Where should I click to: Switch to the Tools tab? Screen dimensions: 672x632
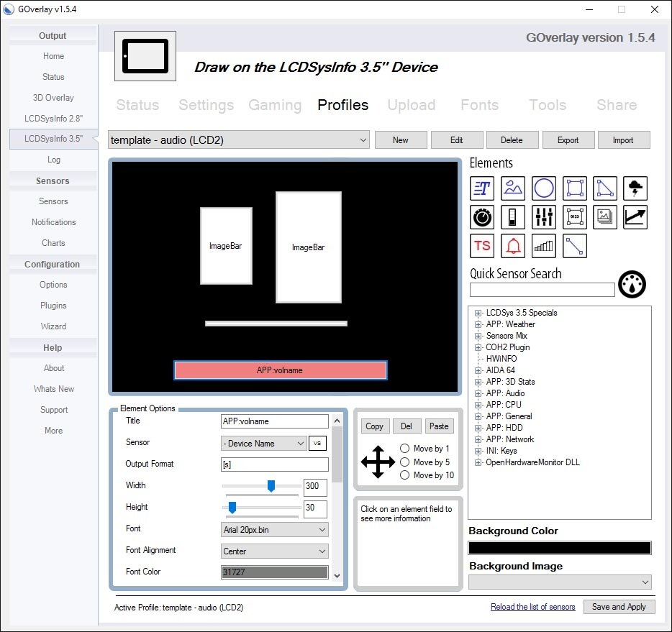548,105
